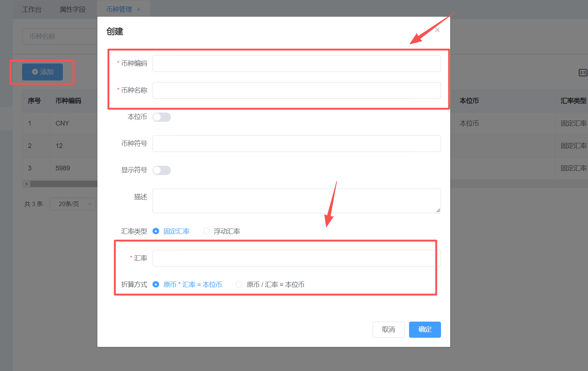Choose 原币 / 汇率 = 本位币 conversion
Image resolution: width=588 pixels, height=371 pixels.
pos(239,284)
